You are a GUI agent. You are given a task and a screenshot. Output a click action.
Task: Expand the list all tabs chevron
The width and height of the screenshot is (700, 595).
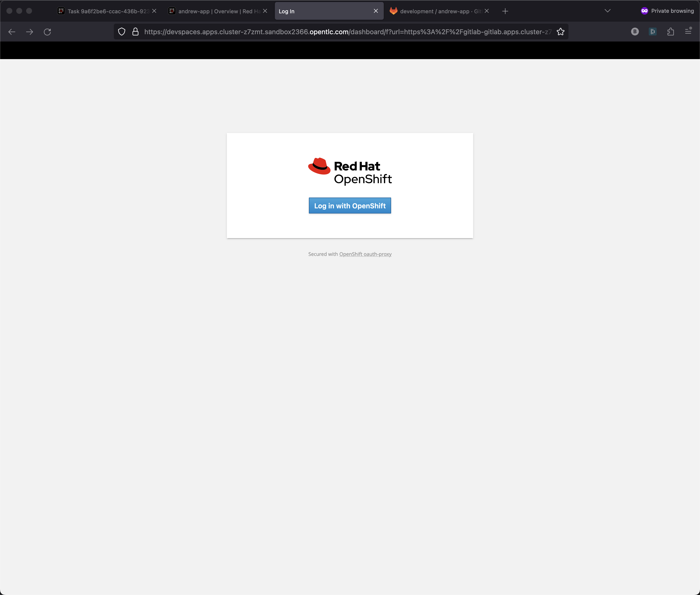(x=607, y=11)
